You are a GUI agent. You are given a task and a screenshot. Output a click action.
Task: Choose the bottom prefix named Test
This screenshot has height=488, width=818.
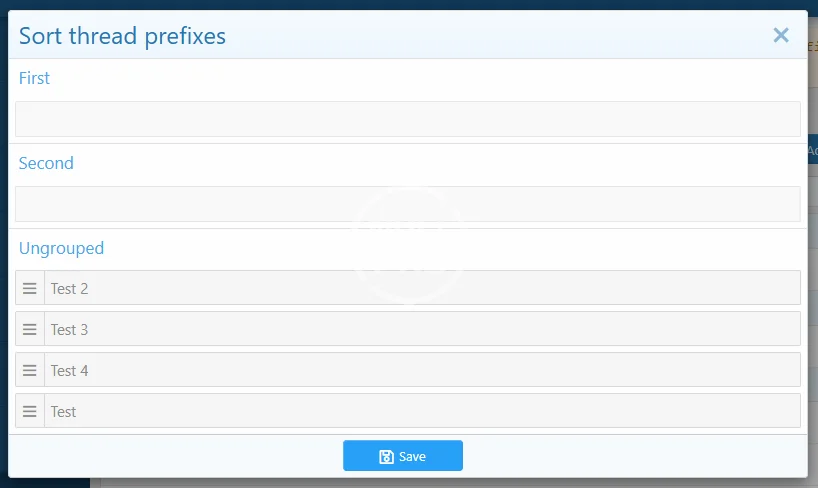(x=421, y=411)
